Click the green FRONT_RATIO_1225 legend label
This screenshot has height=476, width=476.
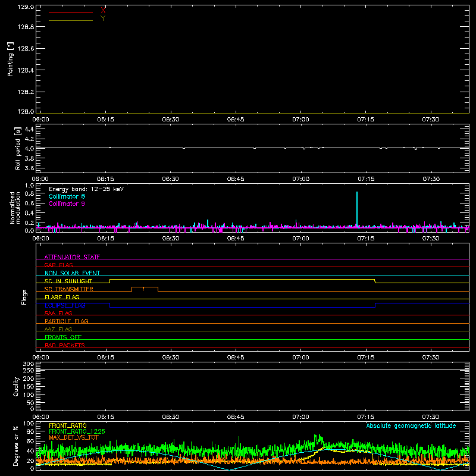77,431
